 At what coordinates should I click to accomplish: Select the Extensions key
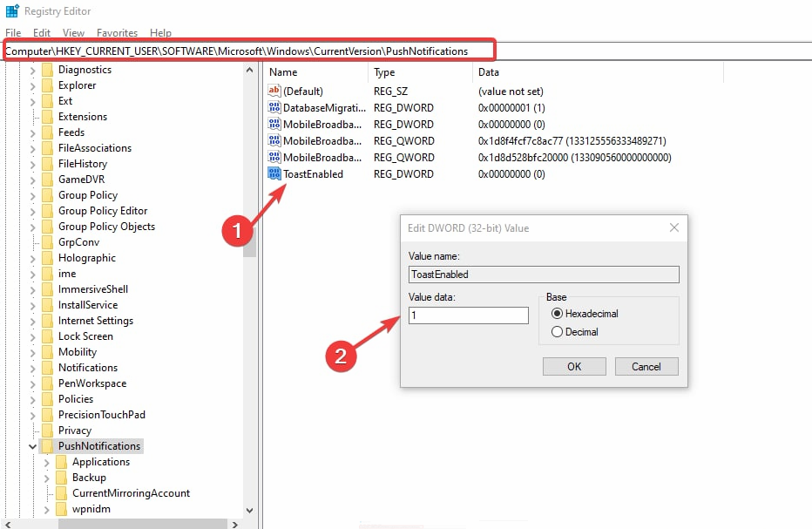click(83, 117)
